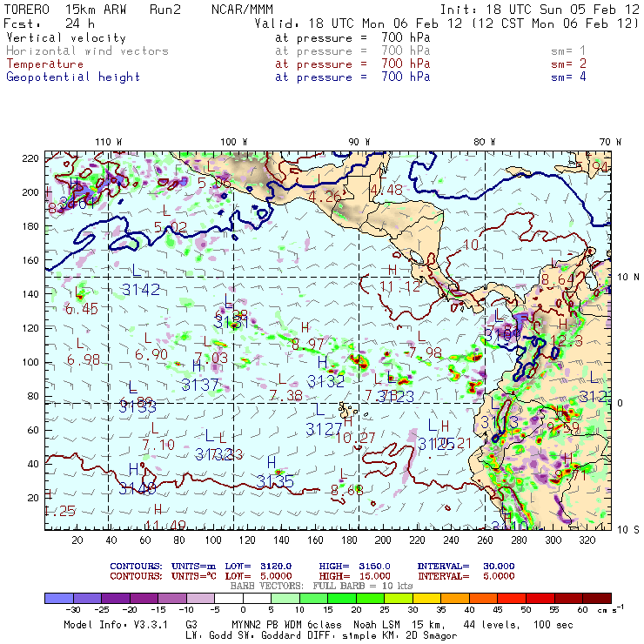The width and height of the screenshot is (644, 644).
Task: Click the red "8.97" temperature maximum
Action: 308,344
